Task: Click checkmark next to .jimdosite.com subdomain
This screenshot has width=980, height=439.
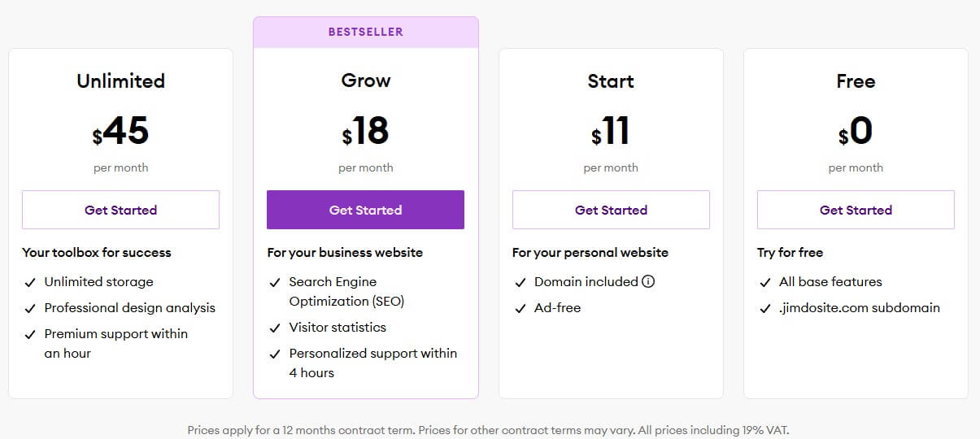Action: click(x=765, y=309)
